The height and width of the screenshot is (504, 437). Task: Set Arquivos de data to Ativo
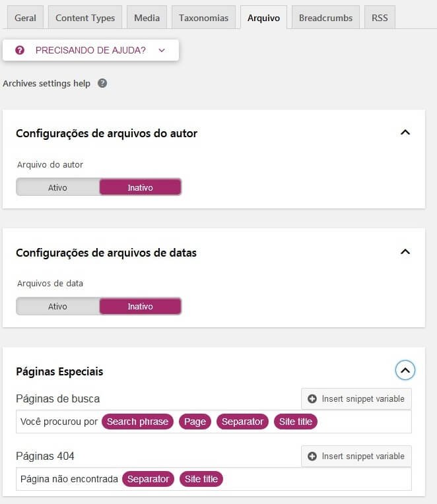(x=57, y=306)
